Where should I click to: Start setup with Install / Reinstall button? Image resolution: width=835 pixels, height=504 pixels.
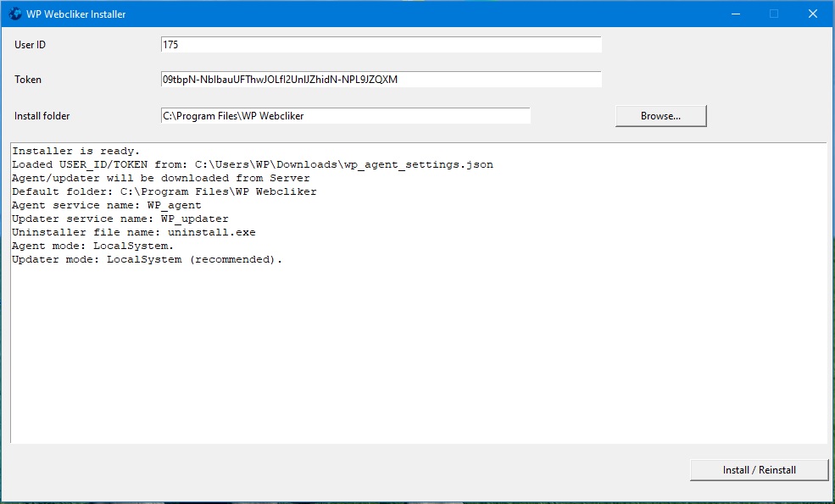[760, 470]
